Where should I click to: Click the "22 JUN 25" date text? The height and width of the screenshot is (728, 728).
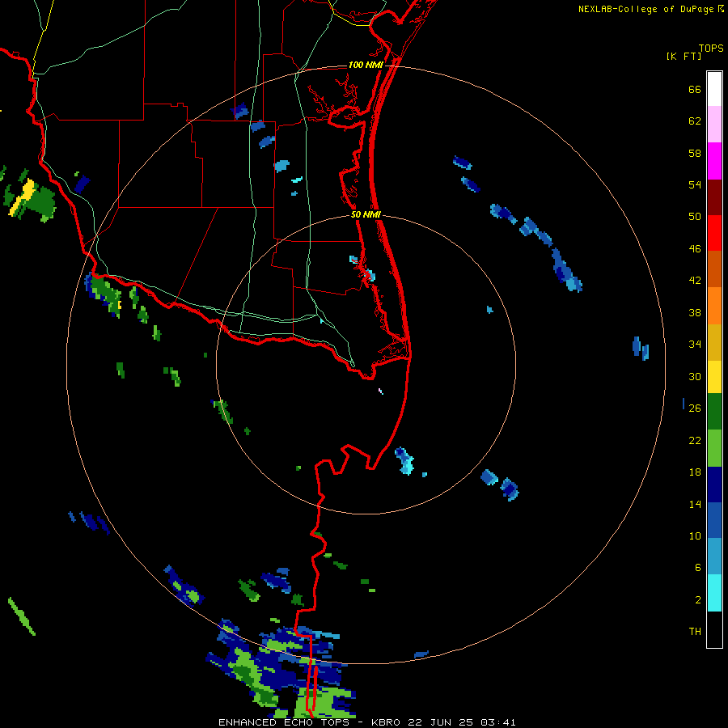coord(440,722)
